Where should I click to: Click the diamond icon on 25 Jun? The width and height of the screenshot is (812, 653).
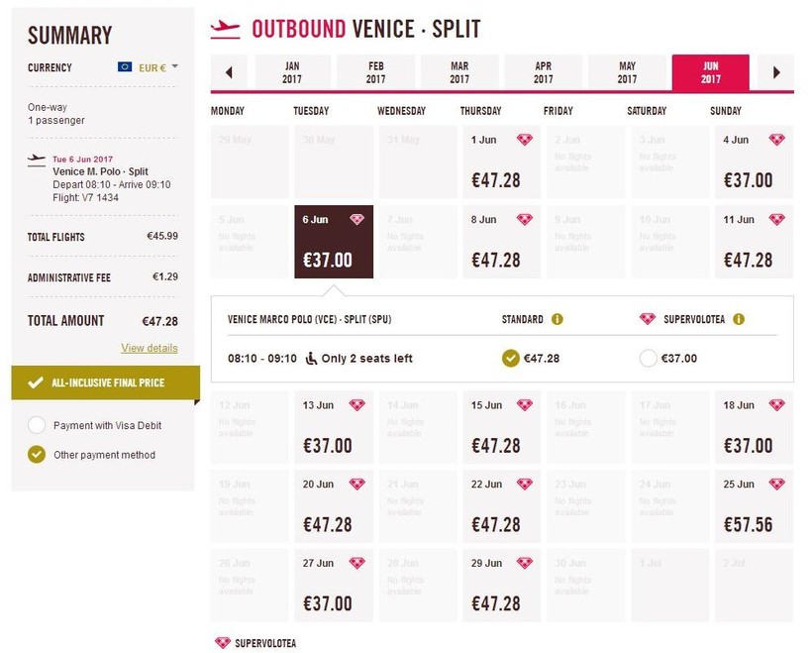[x=776, y=484]
